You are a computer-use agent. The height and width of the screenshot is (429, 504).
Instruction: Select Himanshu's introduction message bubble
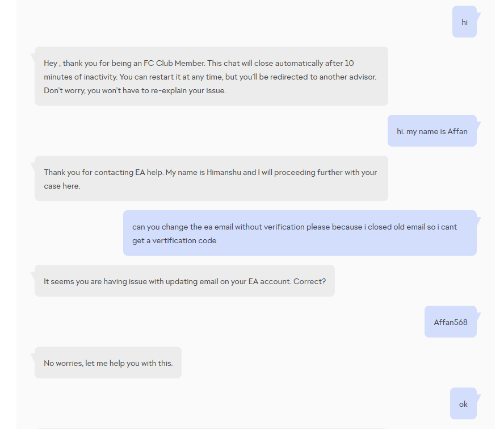coord(211,178)
